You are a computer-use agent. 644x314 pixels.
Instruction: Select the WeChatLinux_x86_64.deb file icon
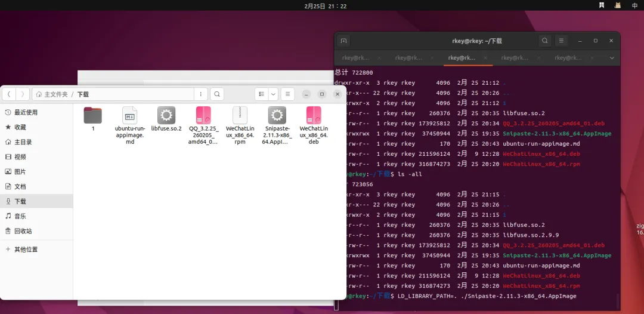[x=314, y=115]
